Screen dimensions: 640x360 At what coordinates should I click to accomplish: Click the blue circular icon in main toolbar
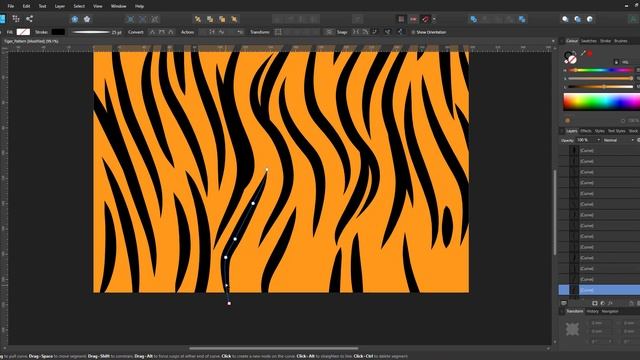[75, 19]
